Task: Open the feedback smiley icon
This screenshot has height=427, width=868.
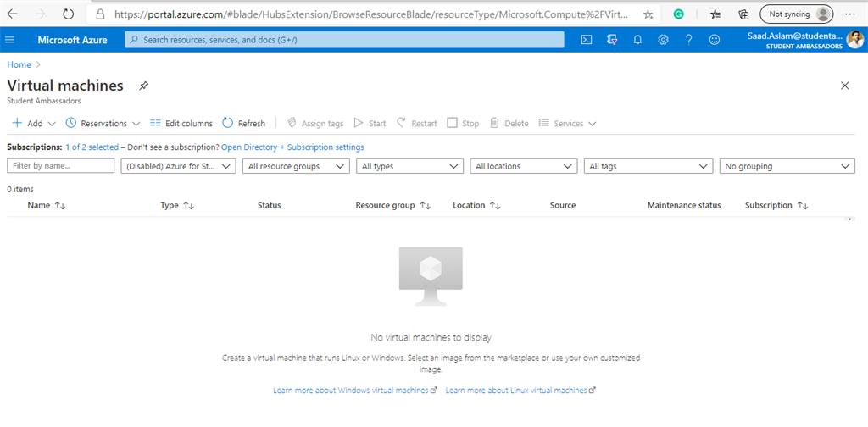Action: [x=715, y=40]
